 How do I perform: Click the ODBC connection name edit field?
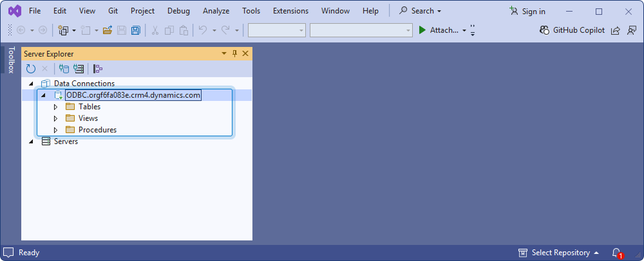click(133, 95)
